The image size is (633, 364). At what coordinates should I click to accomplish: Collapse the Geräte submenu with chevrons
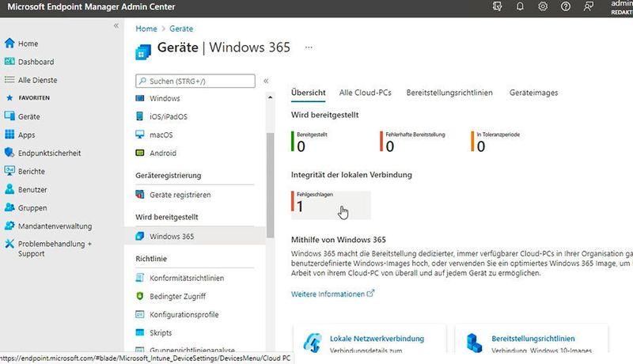[x=266, y=81]
